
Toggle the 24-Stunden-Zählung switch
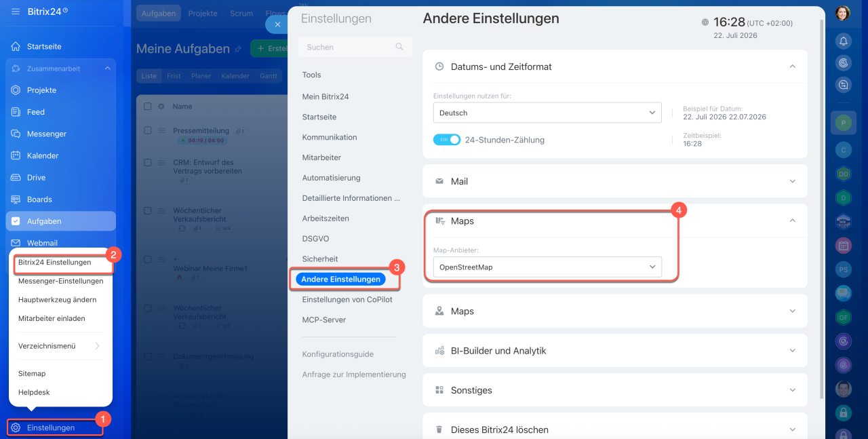coord(447,140)
